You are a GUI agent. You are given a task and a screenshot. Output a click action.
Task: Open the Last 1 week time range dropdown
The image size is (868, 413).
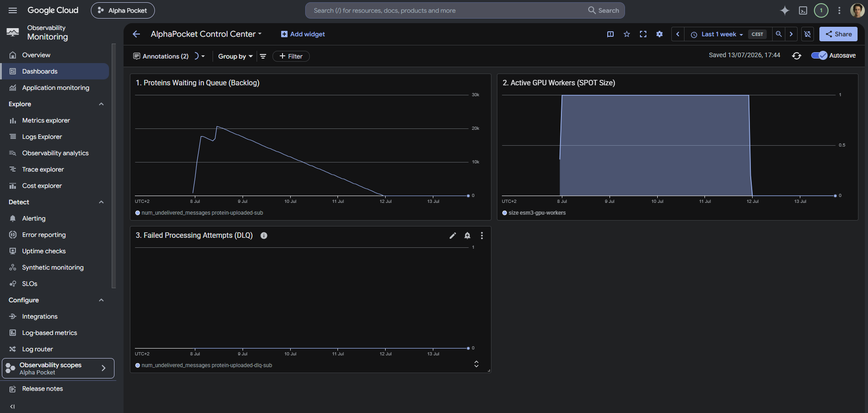click(x=717, y=34)
